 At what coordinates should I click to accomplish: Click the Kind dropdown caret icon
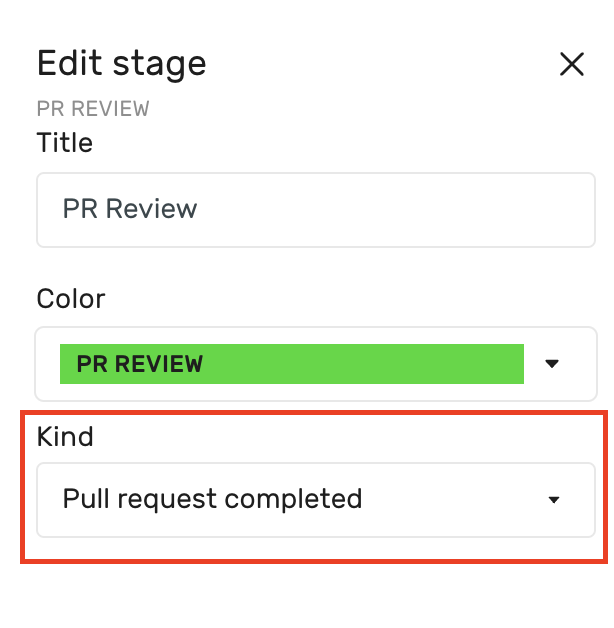point(554,500)
